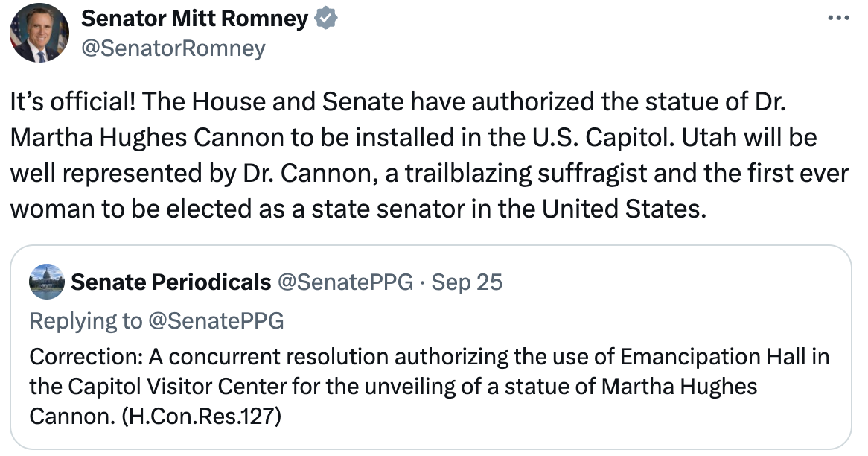Open the three-dot more options menu
This screenshot has height=456, width=868.
(839, 19)
